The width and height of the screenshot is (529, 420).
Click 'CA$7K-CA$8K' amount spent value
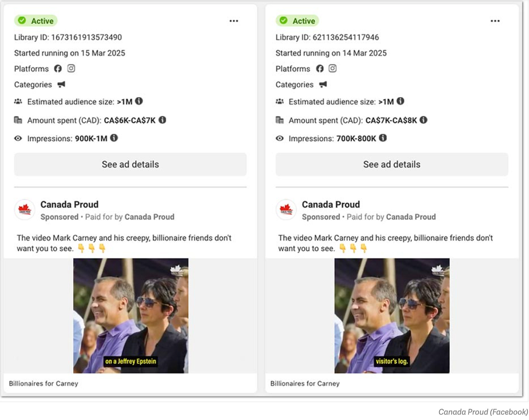coord(391,120)
